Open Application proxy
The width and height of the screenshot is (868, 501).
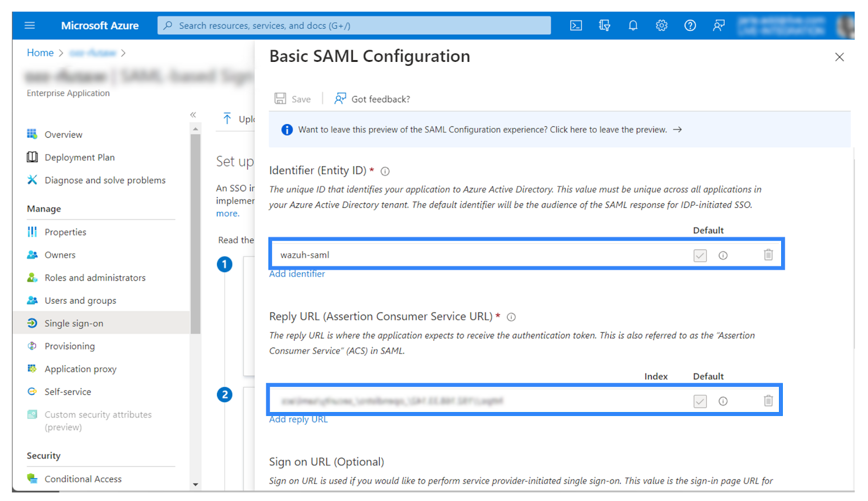(80, 369)
